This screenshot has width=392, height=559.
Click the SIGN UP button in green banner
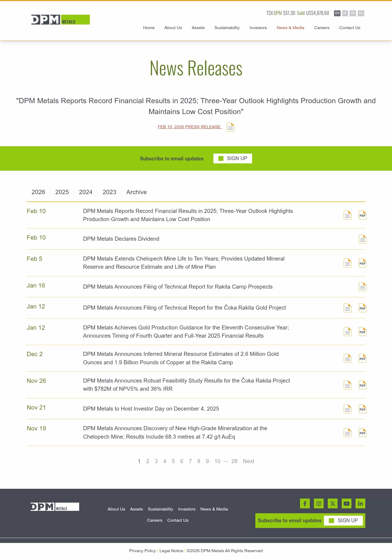click(x=233, y=158)
